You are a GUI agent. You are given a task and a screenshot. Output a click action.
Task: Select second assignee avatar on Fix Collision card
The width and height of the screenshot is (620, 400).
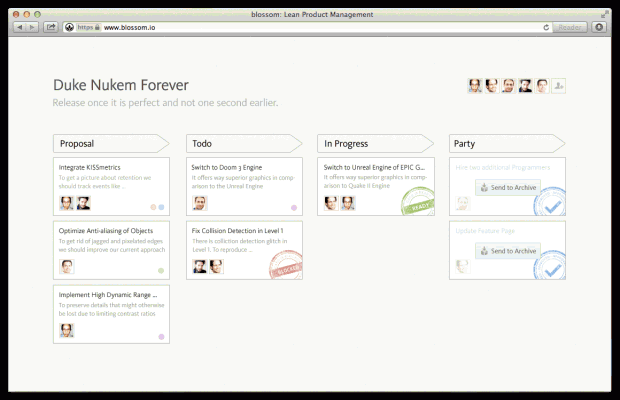coord(216,266)
